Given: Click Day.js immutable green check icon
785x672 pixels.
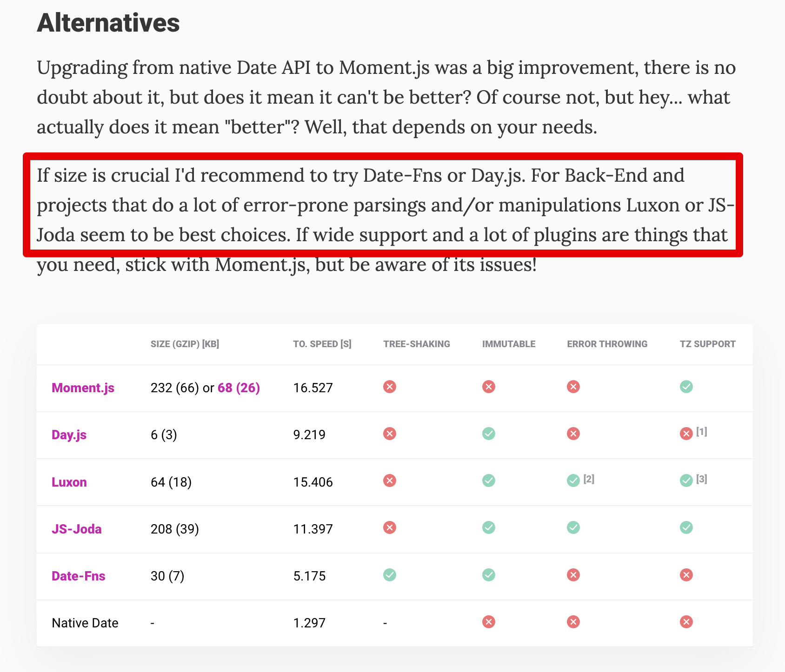Looking at the screenshot, I should pyautogui.click(x=489, y=434).
